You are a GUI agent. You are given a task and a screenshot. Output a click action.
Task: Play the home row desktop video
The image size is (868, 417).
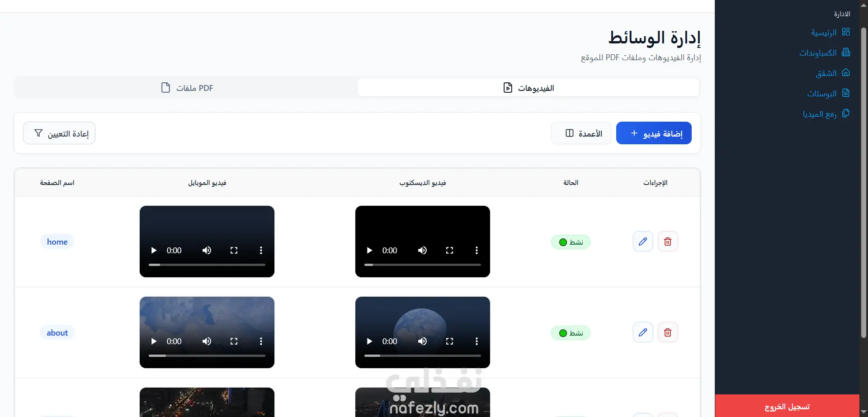point(369,251)
